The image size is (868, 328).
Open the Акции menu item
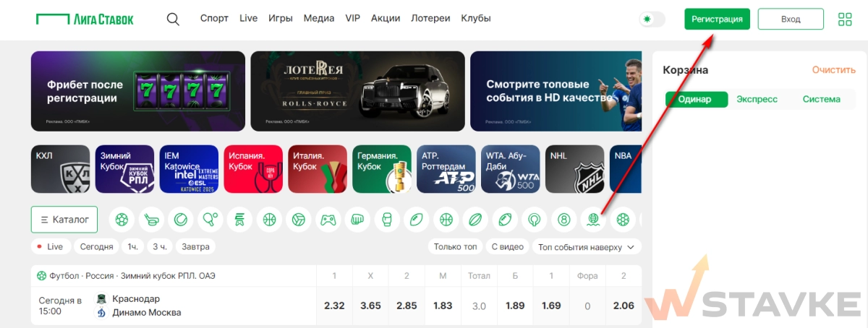(386, 18)
